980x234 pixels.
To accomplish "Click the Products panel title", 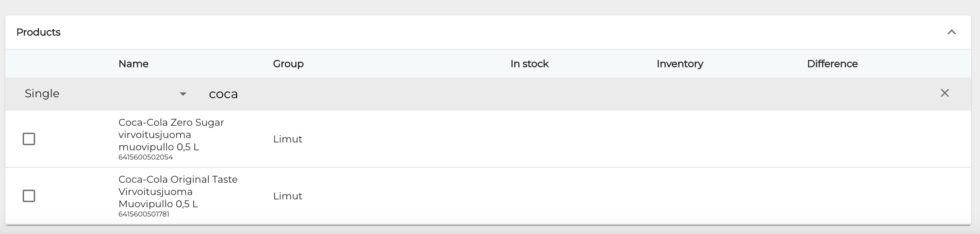I will [38, 32].
